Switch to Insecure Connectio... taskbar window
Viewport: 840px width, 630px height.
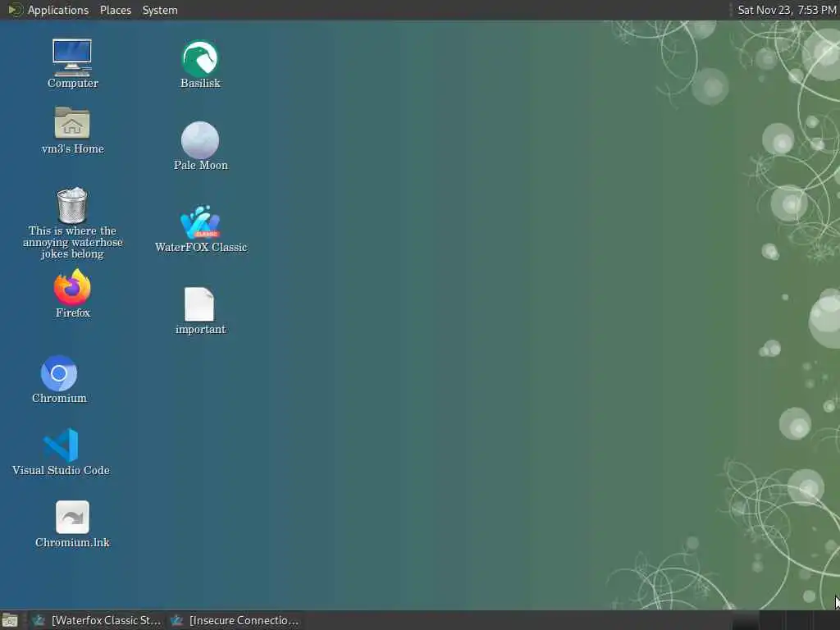234,620
